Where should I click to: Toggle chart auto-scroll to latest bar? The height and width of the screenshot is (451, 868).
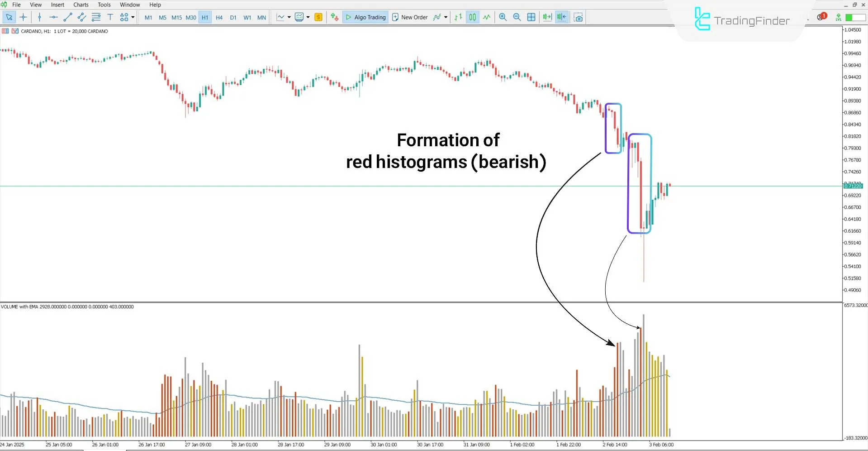pos(547,17)
